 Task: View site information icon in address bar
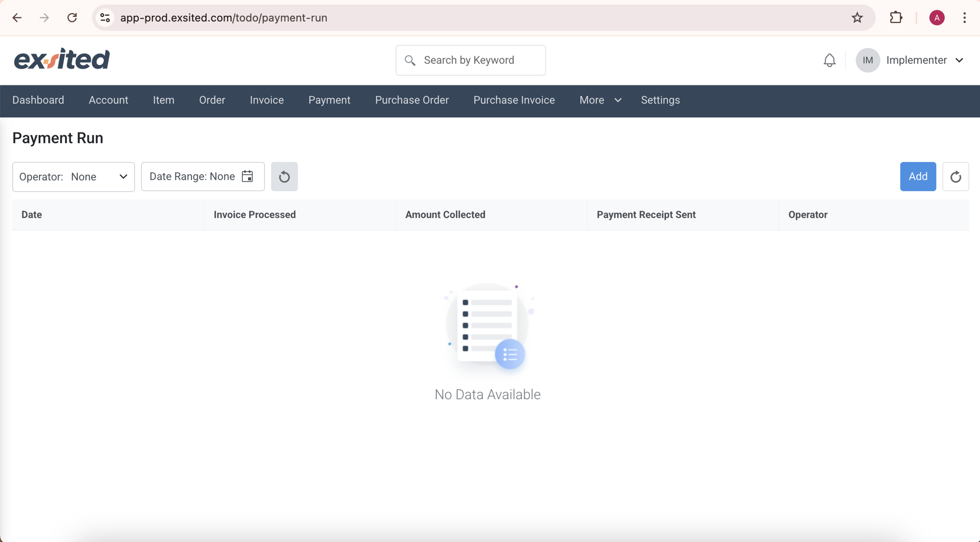pyautogui.click(x=105, y=18)
